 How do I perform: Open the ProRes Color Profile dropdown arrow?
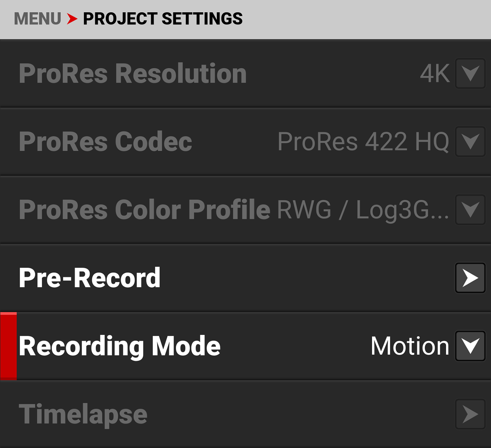pyautogui.click(x=470, y=209)
